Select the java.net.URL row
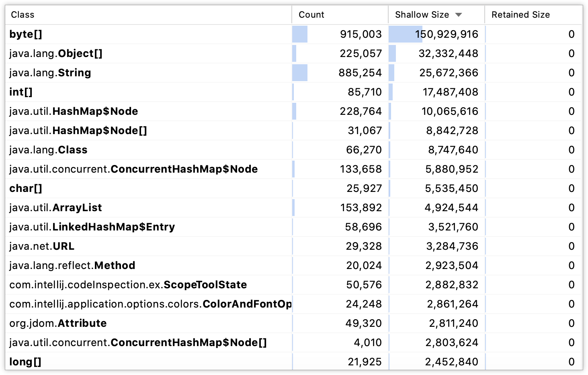This screenshot has width=588, height=375. (41, 246)
